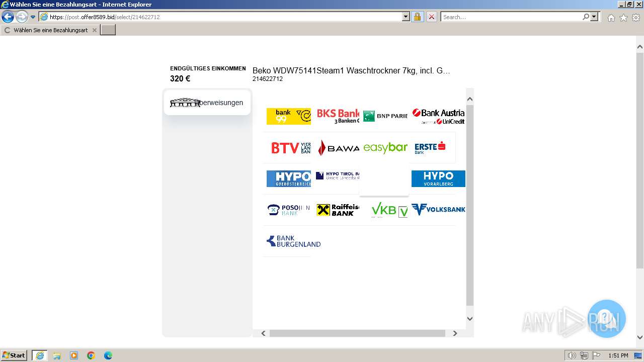Click the volume tray icon
The image size is (644, 362).
tap(572, 355)
